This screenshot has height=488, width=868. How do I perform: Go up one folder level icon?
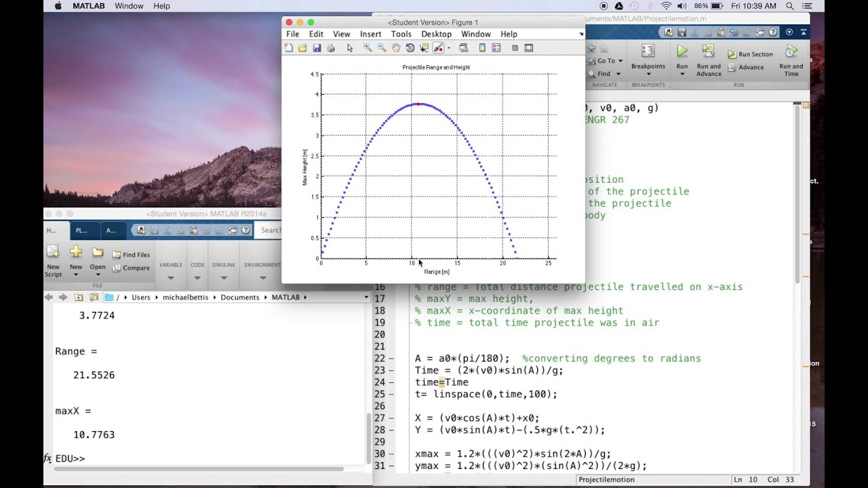pyautogui.click(x=79, y=297)
